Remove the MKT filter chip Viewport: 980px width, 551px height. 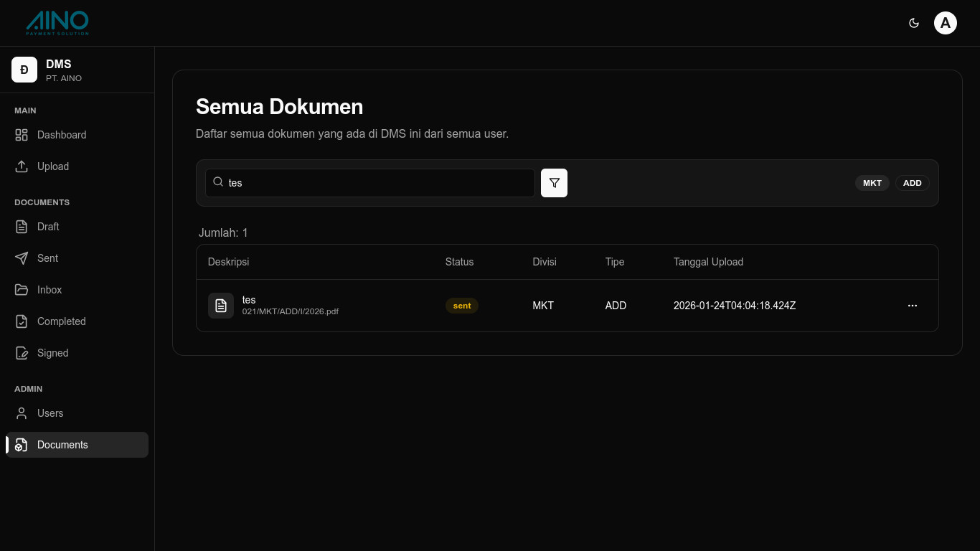[872, 183]
